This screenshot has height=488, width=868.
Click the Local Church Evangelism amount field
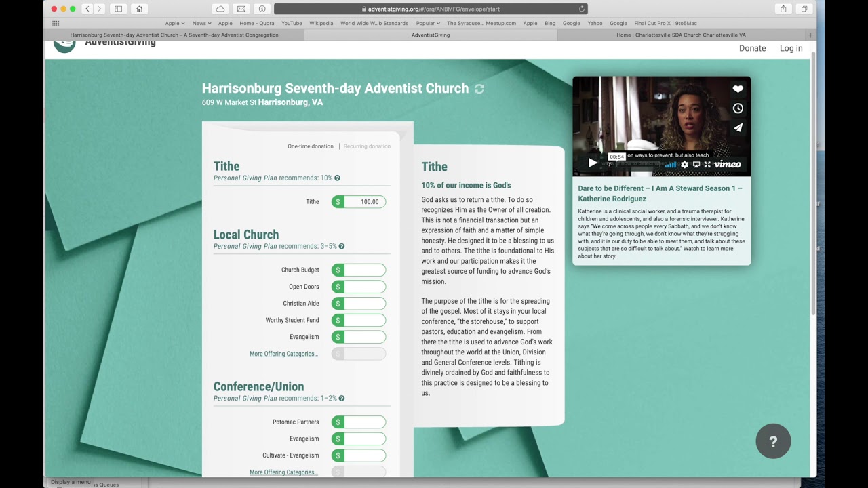(359, 337)
